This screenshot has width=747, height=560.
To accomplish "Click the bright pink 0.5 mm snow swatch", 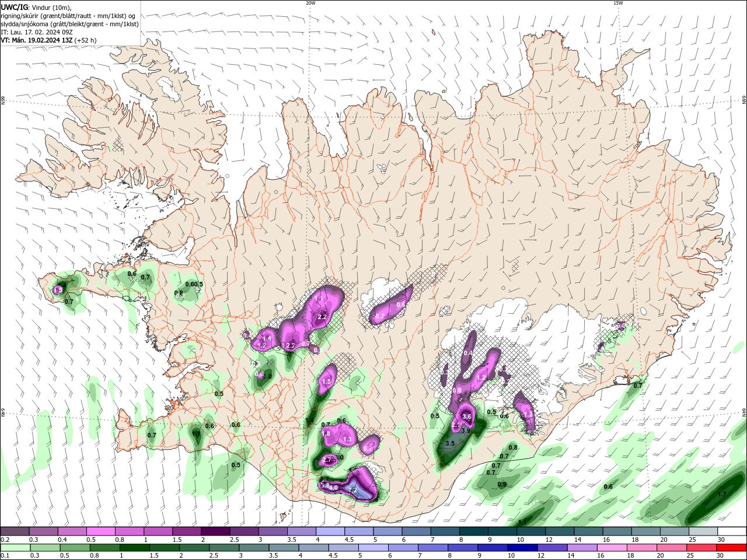I will click(x=100, y=531).
